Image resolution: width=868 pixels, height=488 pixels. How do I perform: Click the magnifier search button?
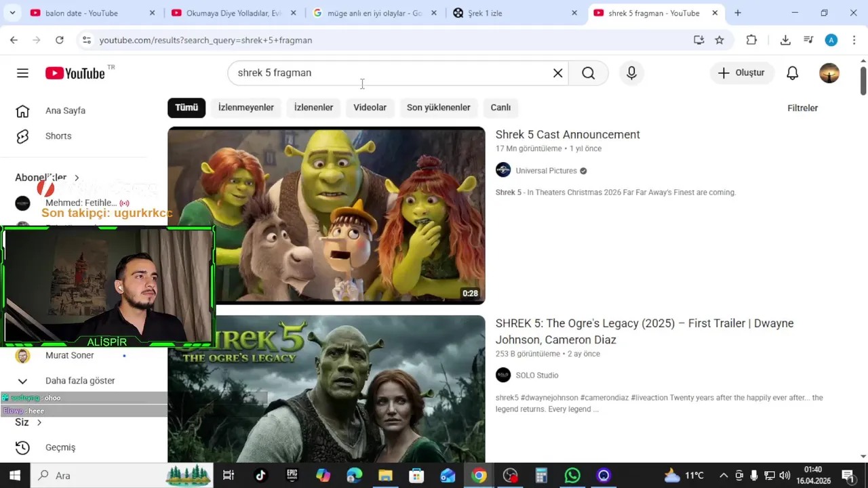click(x=588, y=73)
